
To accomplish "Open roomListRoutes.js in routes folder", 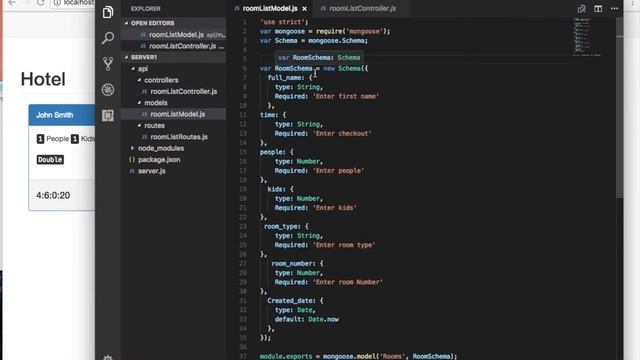I will (174, 137).
